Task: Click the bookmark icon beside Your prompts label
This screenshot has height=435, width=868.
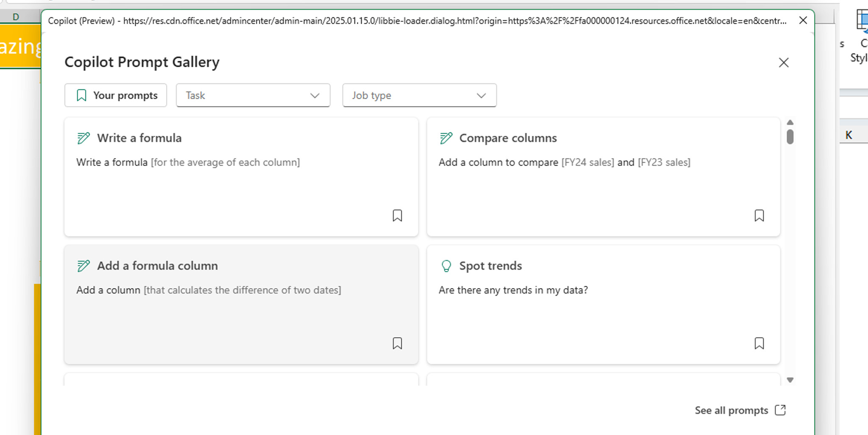Action: pos(82,95)
